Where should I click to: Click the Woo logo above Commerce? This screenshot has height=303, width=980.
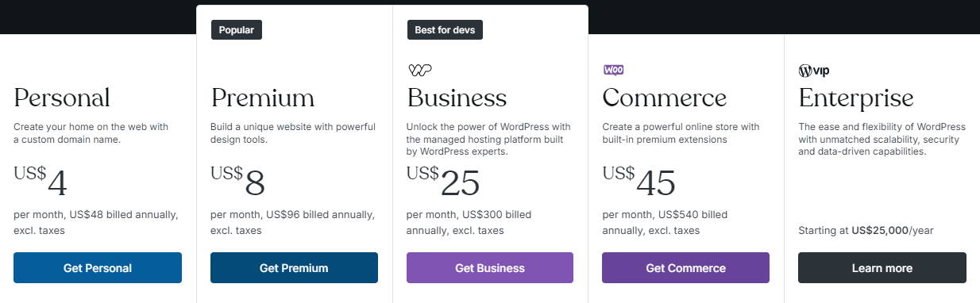[x=613, y=70]
